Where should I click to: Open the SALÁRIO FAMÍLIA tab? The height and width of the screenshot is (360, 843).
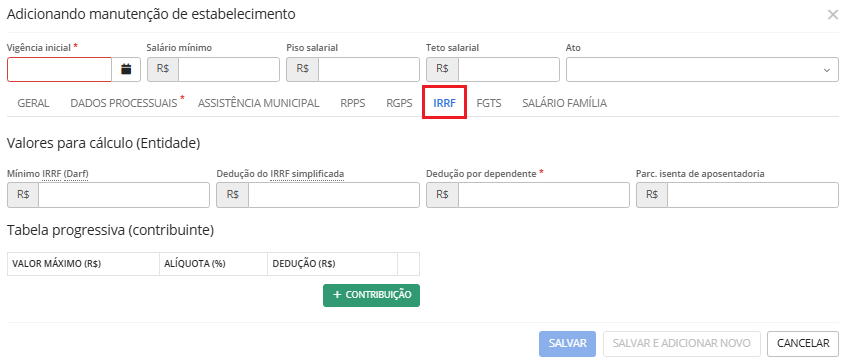[565, 103]
